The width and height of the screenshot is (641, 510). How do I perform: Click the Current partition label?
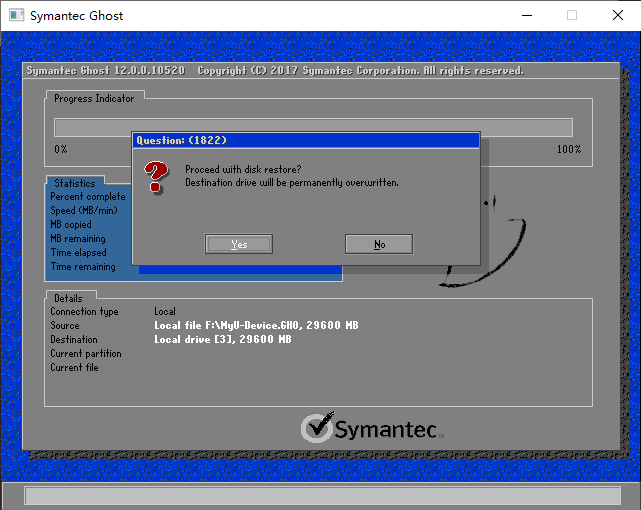(86, 353)
